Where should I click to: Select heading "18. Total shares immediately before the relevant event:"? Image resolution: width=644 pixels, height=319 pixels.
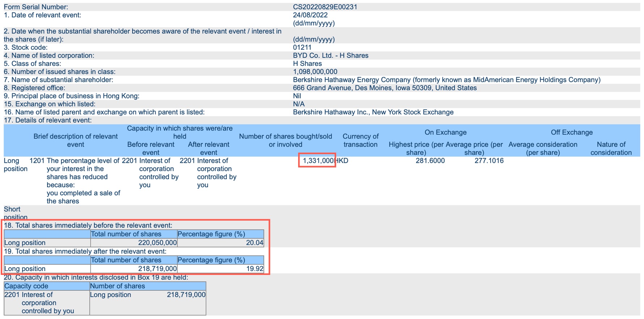click(x=88, y=225)
